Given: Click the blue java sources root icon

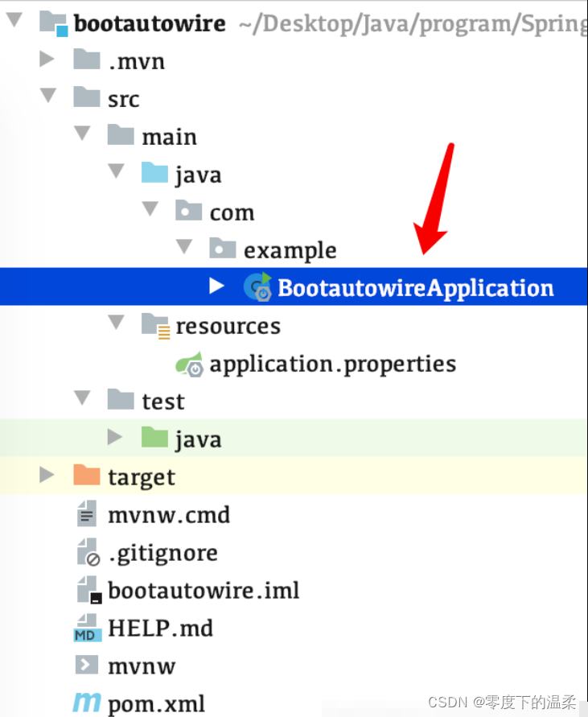Looking at the screenshot, I should 154,173.
